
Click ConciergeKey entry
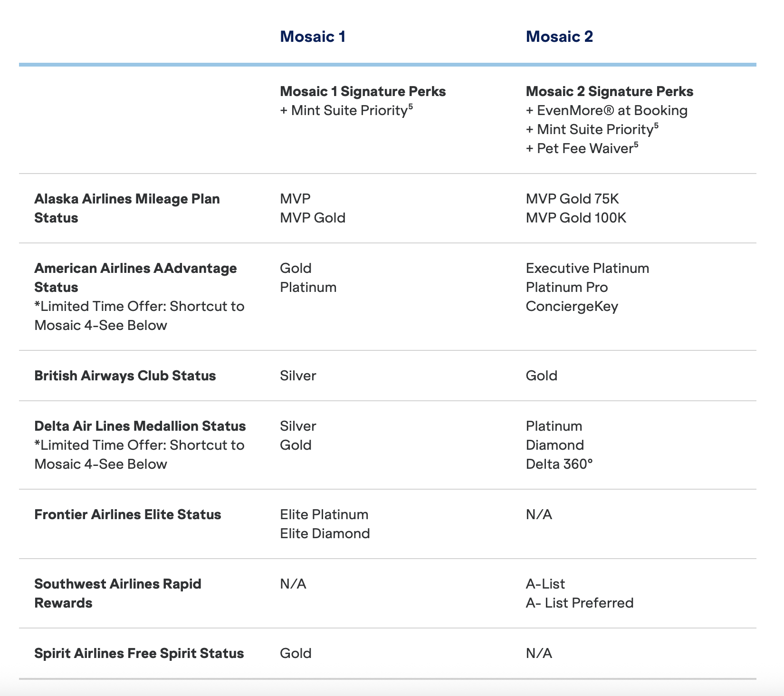[x=572, y=306]
